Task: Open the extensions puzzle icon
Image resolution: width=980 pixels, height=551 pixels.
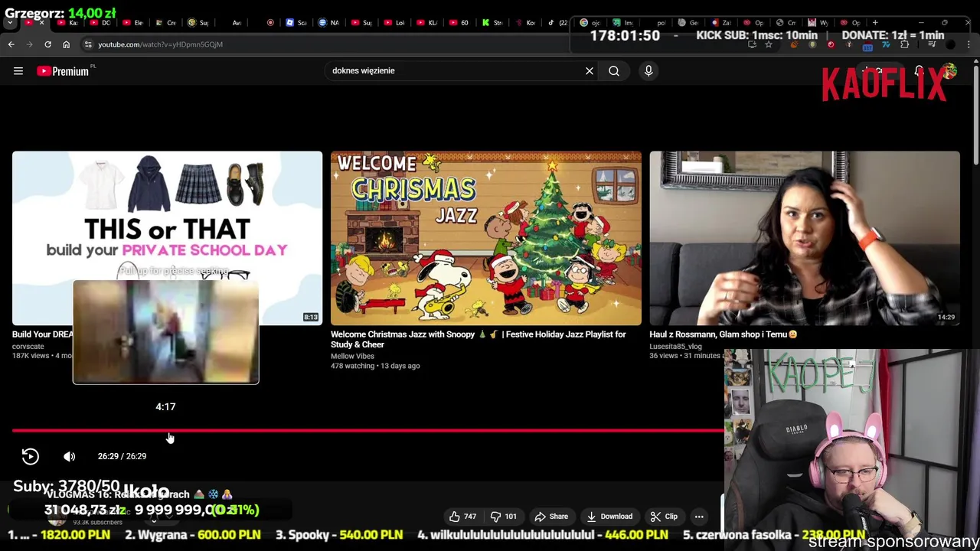Action: [904, 44]
